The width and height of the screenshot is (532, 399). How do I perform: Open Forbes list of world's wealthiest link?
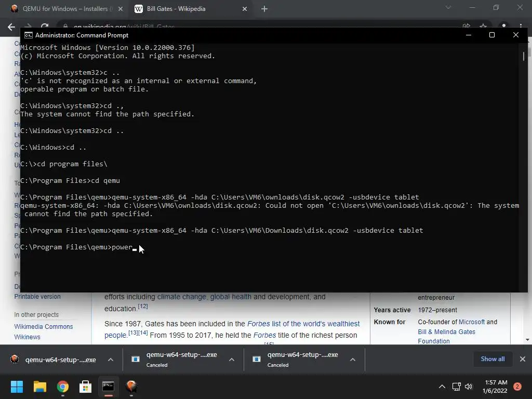pyautogui.click(x=303, y=324)
